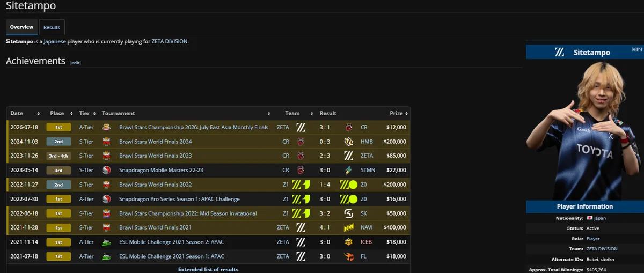Click Z1 team logo in World Finals 2022 row
Screen dimensions: 644x273
point(301,185)
